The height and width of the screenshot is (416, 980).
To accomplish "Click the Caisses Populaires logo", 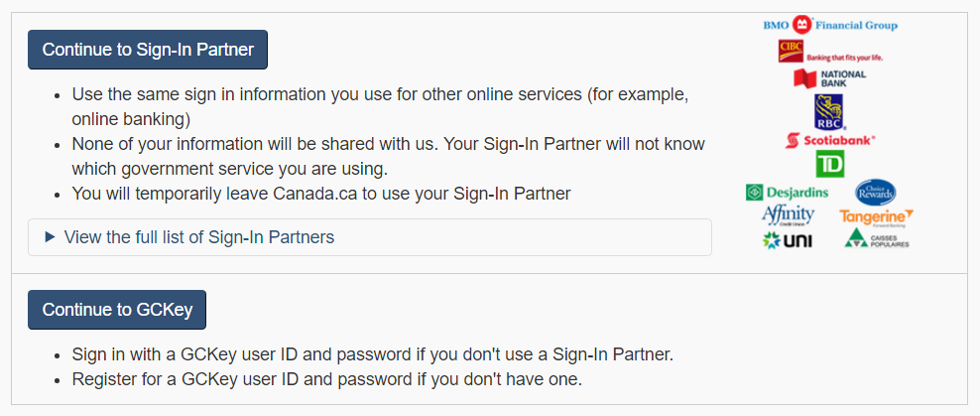I will pyautogui.click(x=876, y=238).
